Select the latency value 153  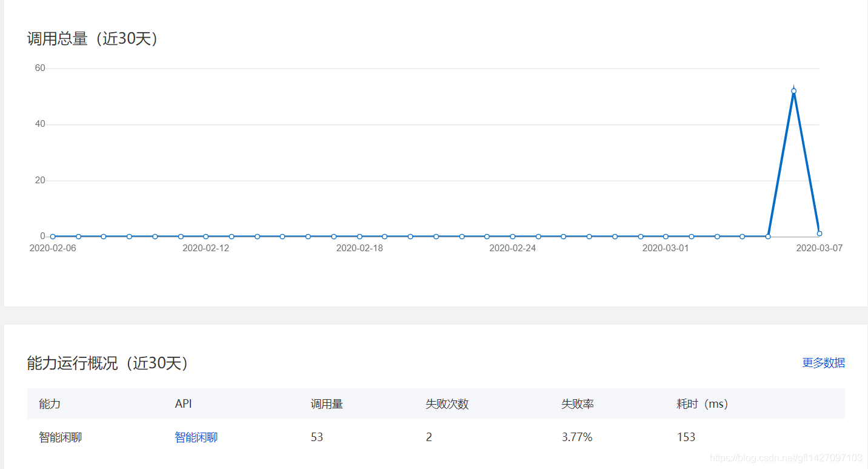pos(686,437)
